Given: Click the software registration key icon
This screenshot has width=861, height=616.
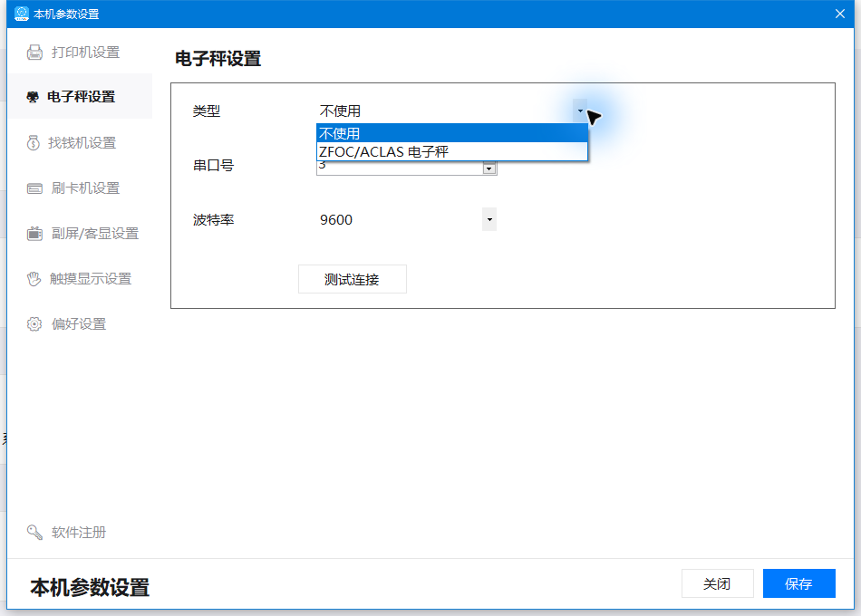Looking at the screenshot, I should (34, 532).
